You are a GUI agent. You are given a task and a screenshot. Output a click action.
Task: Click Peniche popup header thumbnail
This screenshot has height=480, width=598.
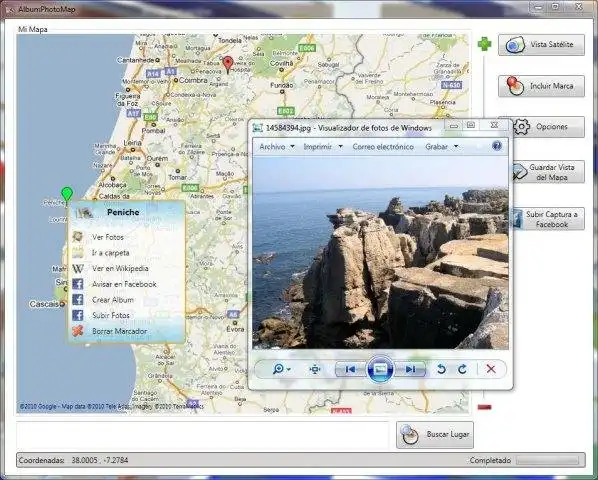(84, 212)
